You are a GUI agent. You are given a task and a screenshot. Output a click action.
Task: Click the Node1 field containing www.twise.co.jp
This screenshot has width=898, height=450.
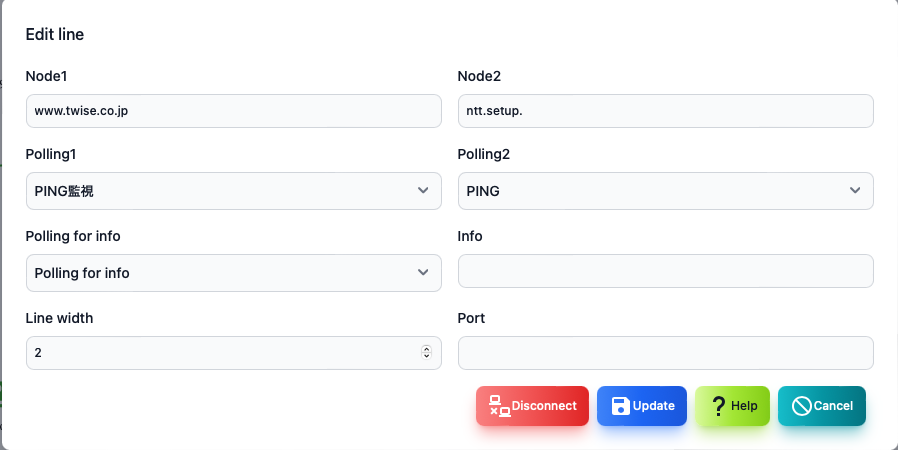coord(234,111)
